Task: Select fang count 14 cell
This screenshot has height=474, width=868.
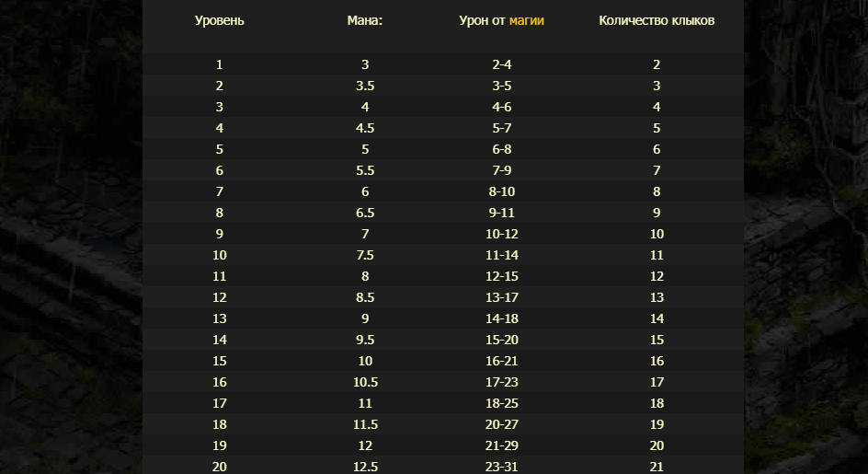Action: pyautogui.click(x=657, y=318)
